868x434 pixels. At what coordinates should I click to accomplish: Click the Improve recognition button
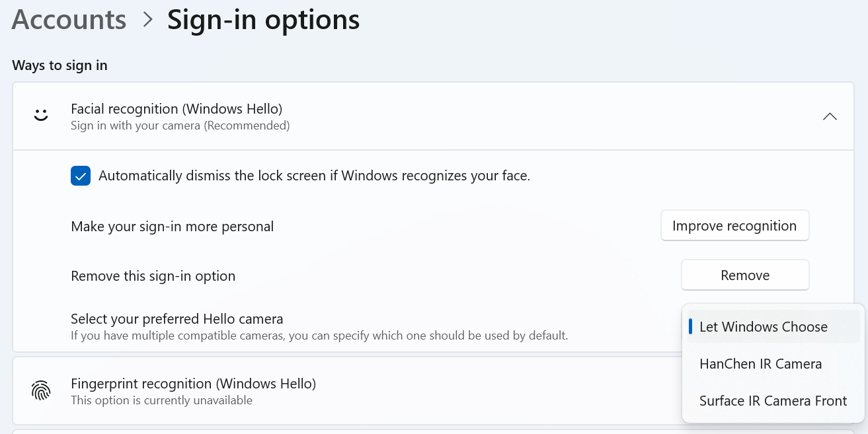[734, 225]
